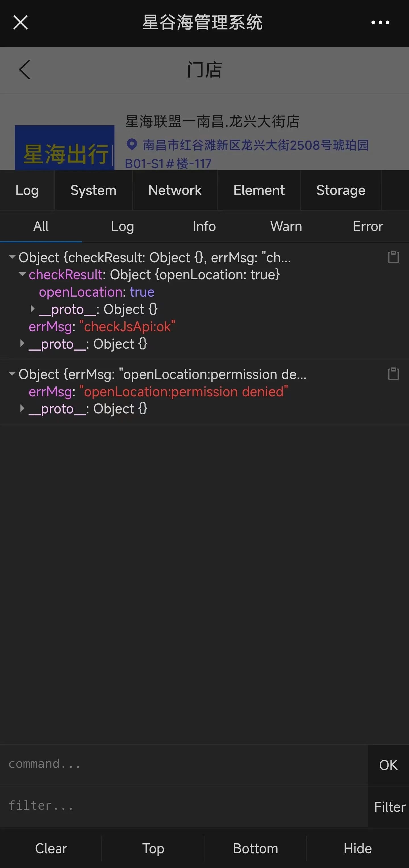Viewport: 409px width, 868px height.
Task: Go back using the left chevron arrow
Action: pos(25,70)
